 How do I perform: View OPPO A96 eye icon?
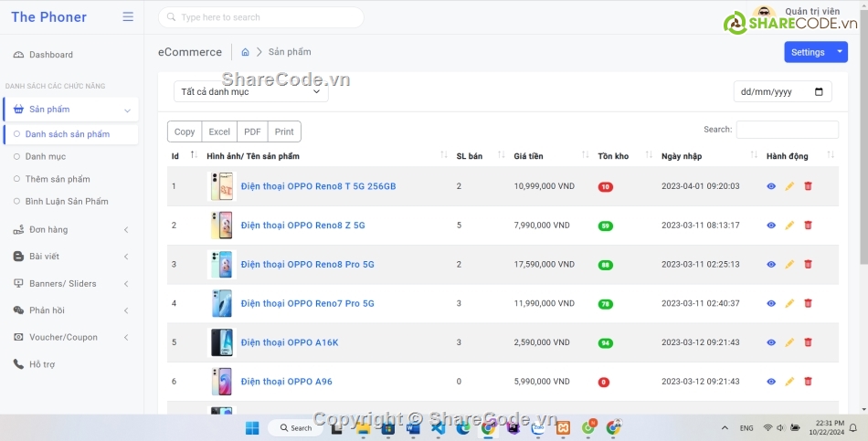coord(771,382)
